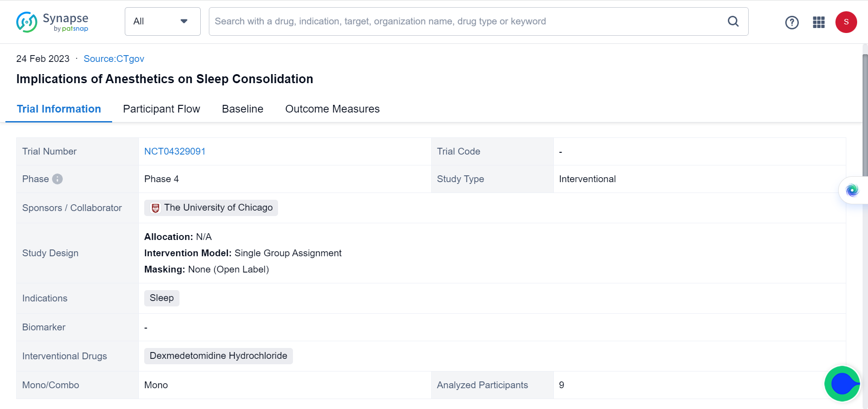Open the apps grid icon
This screenshot has height=409, width=868.
click(x=819, y=22)
